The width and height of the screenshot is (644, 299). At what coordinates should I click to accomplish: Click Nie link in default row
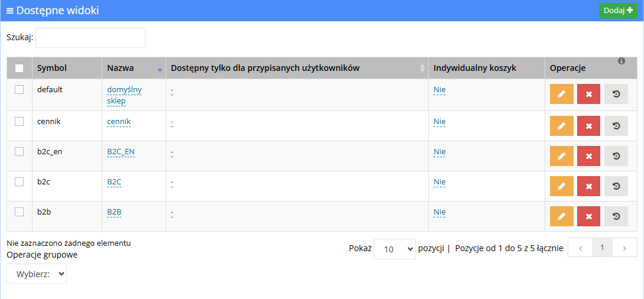click(x=439, y=90)
